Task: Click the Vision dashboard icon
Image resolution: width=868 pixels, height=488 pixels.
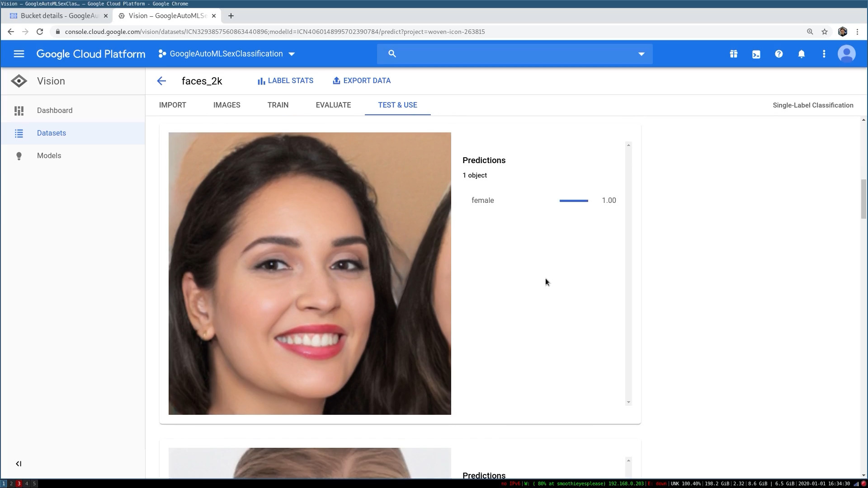Action: (x=19, y=110)
